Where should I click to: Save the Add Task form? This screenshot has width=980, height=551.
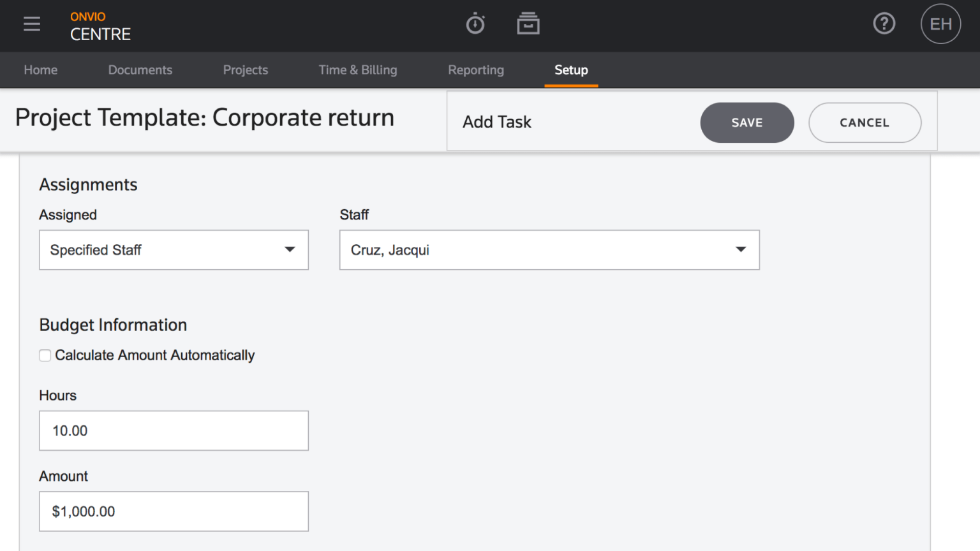pos(747,122)
